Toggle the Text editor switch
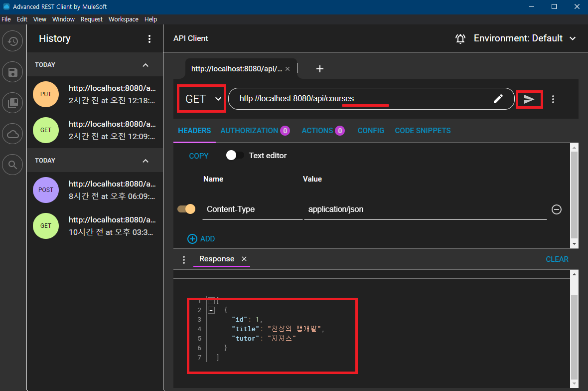The width and height of the screenshot is (588, 391). coord(235,155)
